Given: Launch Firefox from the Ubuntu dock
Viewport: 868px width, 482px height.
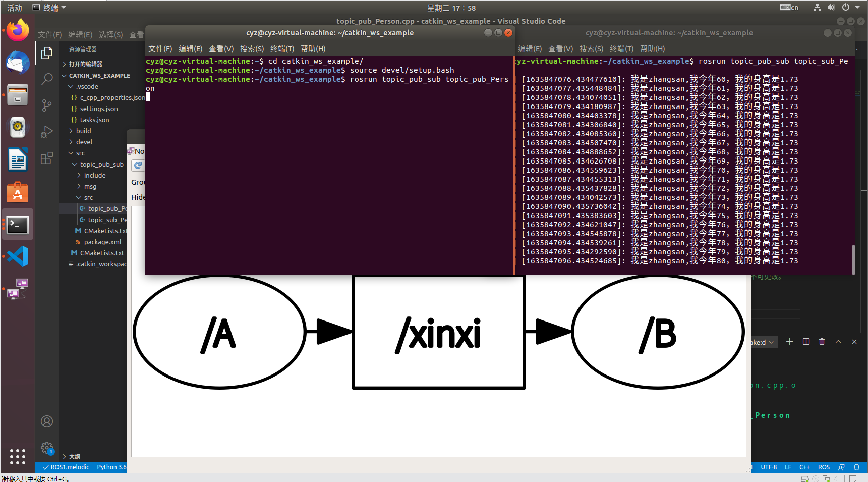Looking at the screenshot, I should coord(18,30).
